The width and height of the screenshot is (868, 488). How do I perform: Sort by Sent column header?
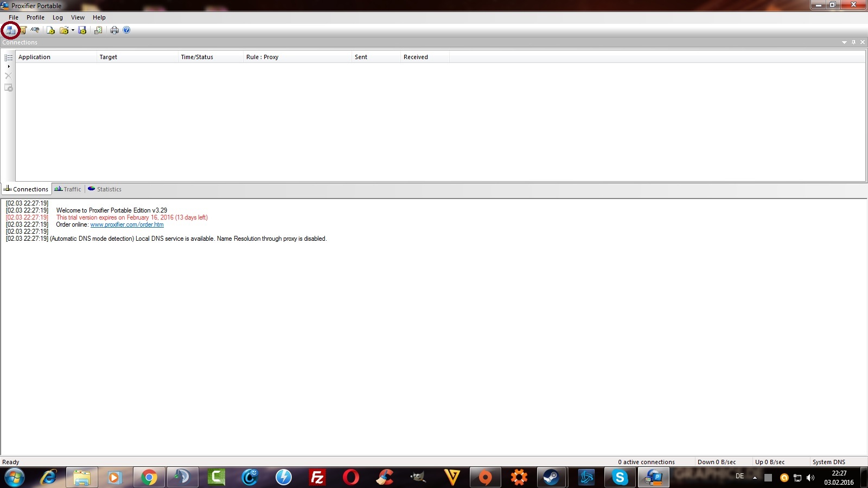pyautogui.click(x=376, y=57)
